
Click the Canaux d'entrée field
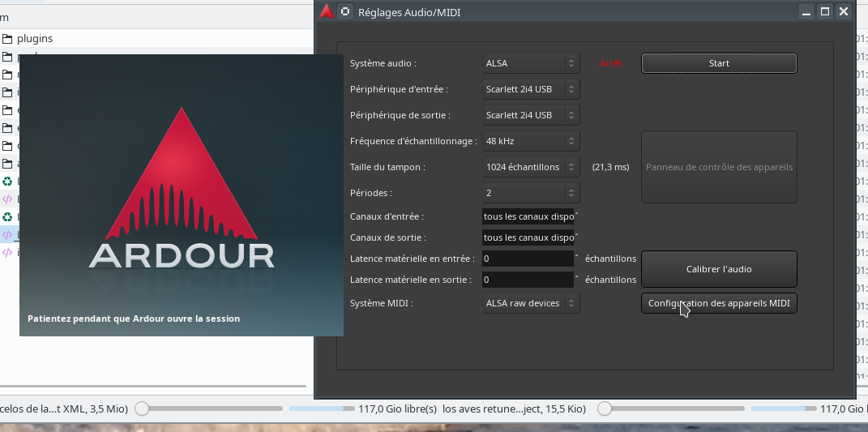coord(528,216)
